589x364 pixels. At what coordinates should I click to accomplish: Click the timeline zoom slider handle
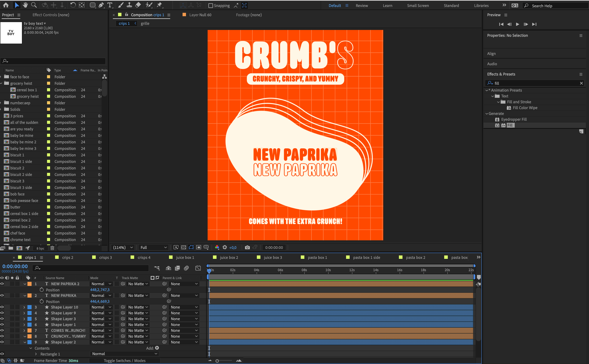(x=217, y=361)
